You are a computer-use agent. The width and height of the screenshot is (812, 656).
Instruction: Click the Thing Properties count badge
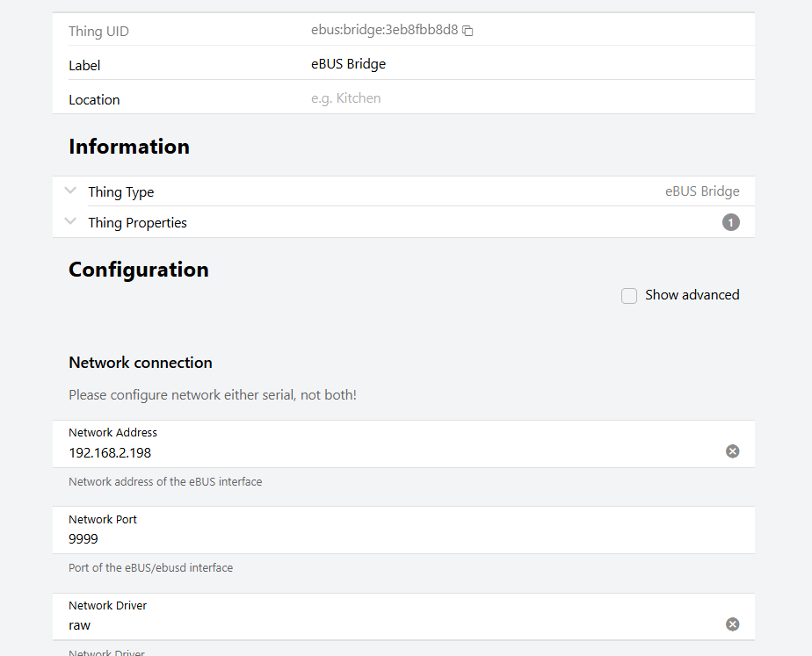coord(730,223)
